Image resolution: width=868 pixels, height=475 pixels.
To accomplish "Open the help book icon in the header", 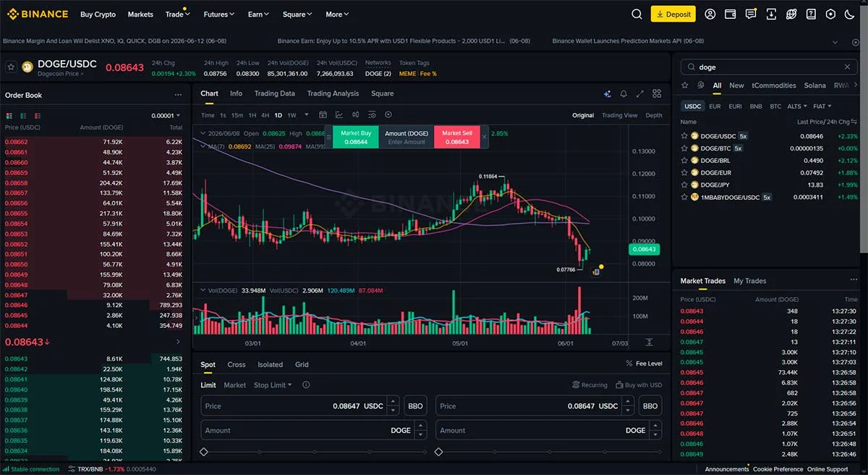I will pos(811,14).
